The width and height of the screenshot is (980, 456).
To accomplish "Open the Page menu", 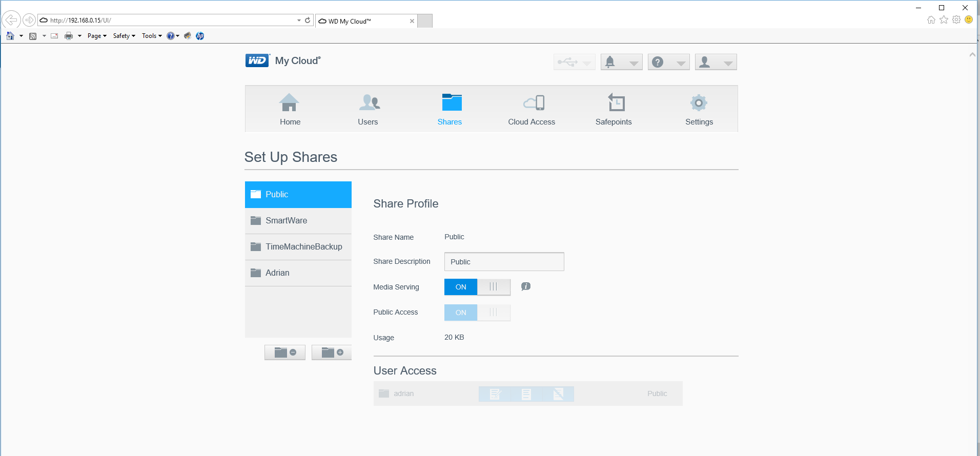I will click(x=97, y=36).
